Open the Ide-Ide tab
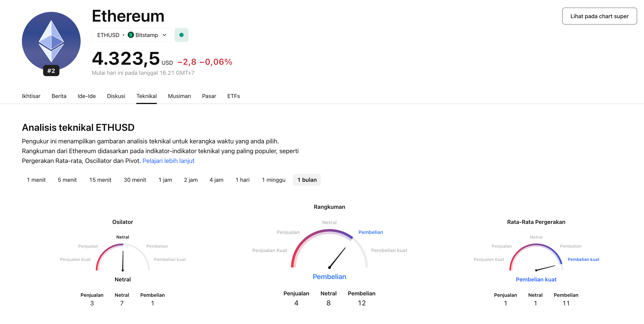The image size is (644, 324). pos(86,96)
